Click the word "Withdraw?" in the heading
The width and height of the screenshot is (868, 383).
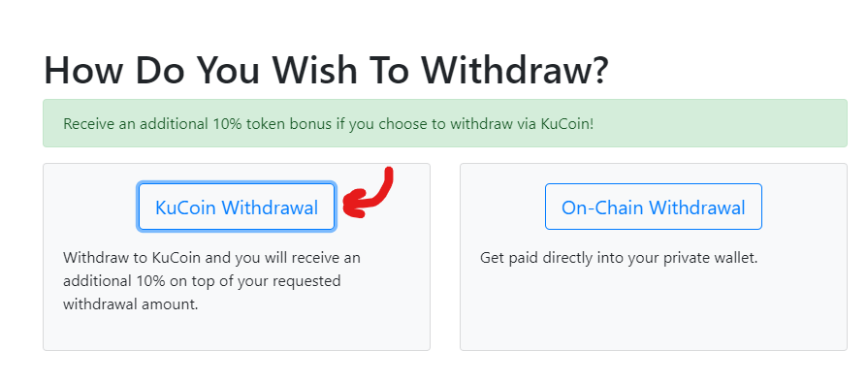point(514,70)
